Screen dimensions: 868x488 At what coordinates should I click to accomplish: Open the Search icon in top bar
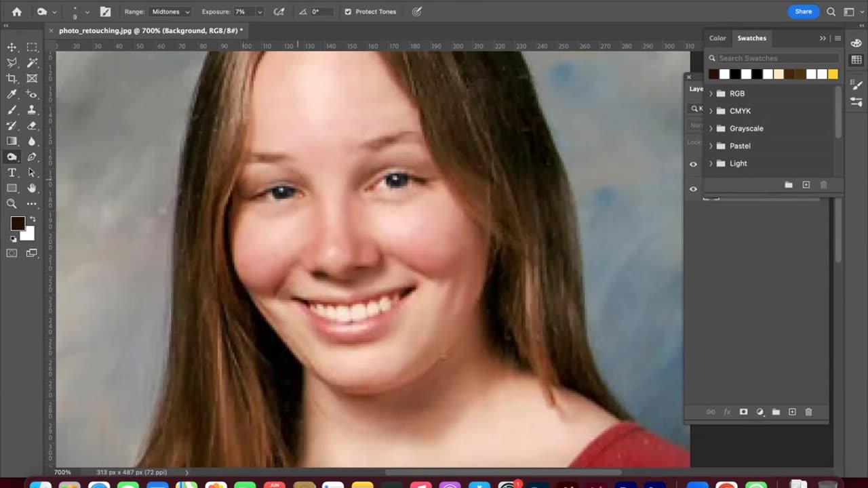(831, 12)
